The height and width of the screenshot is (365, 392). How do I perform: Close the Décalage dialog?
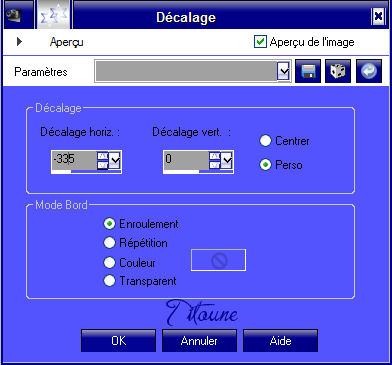pos(378,16)
